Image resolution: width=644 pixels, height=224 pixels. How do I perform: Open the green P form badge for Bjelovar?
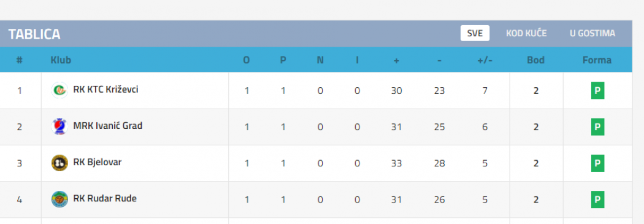(x=597, y=163)
